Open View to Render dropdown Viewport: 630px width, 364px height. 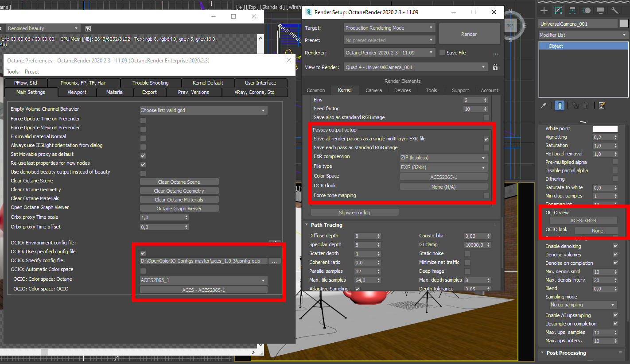point(416,67)
